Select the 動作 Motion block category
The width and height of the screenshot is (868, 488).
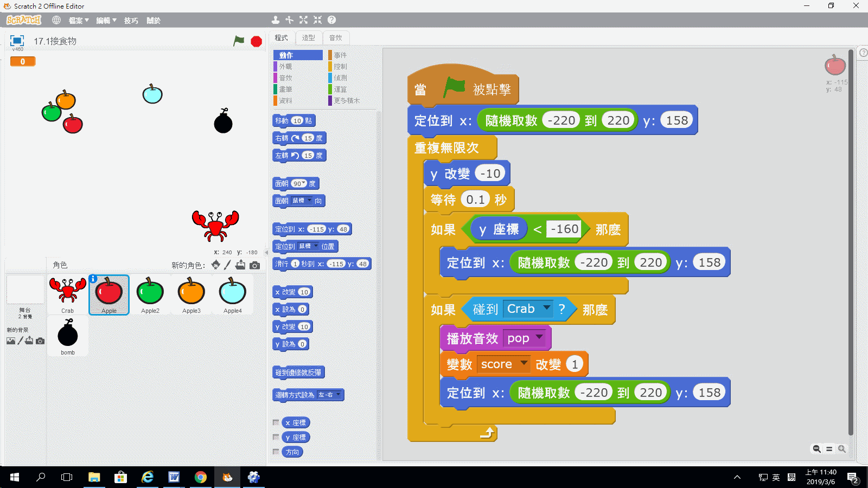coord(298,55)
